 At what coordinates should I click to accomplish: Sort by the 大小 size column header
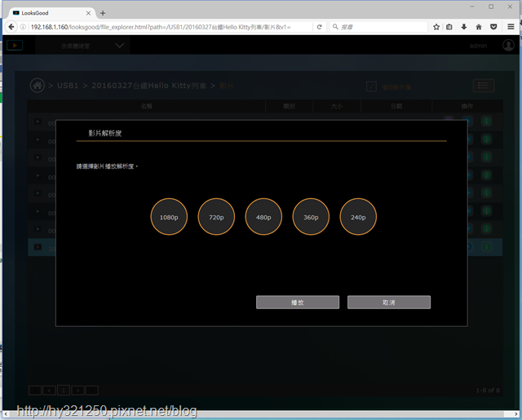pyautogui.click(x=337, y=106)
